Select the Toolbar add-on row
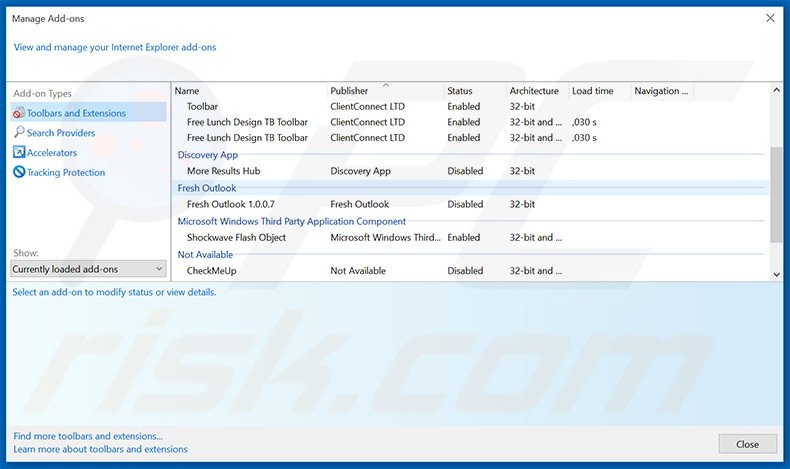790x469 pixels. [x=471, y=106]
